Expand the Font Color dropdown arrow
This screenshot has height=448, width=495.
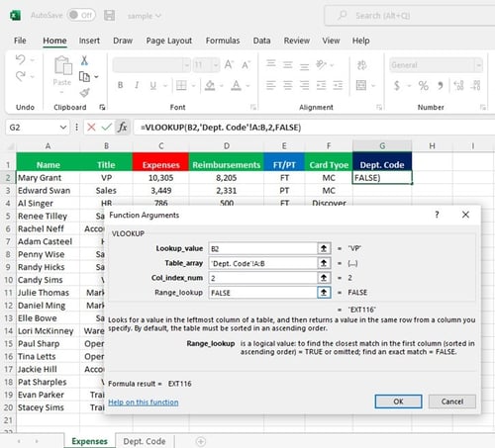(x=247, y=86)
